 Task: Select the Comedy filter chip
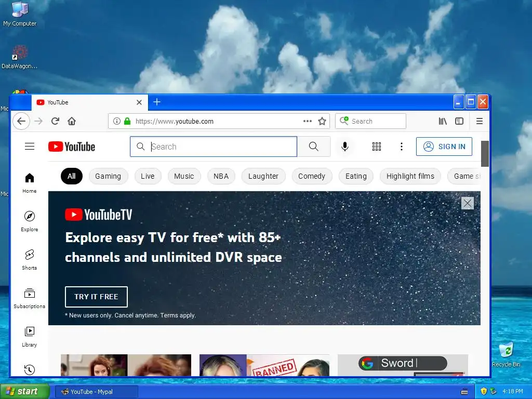(312, 176)
